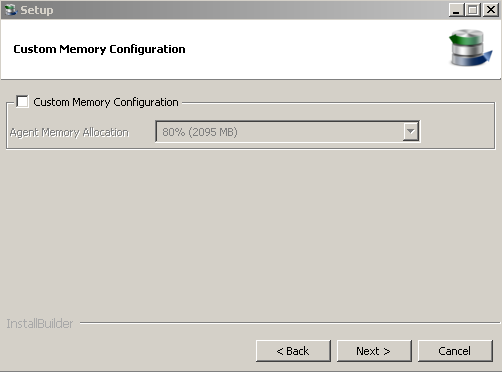Click the Setup installer icon in title bar
The height and width of the screenshot is (372, 502).
[11, 10]
